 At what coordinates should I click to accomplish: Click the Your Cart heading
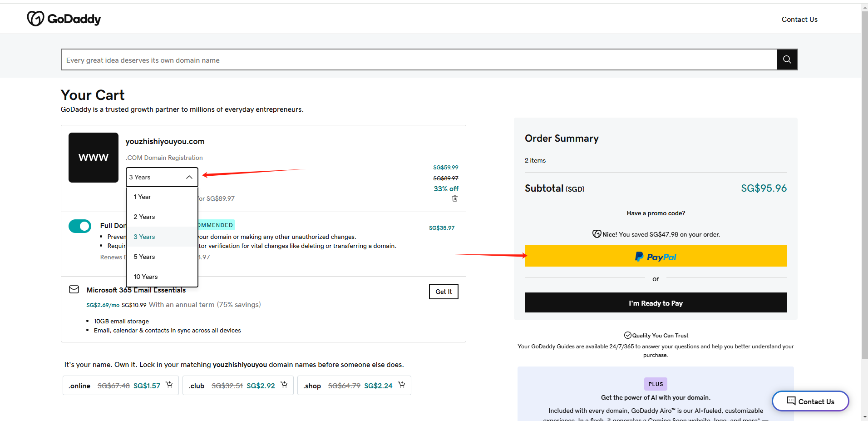[93, 95]
